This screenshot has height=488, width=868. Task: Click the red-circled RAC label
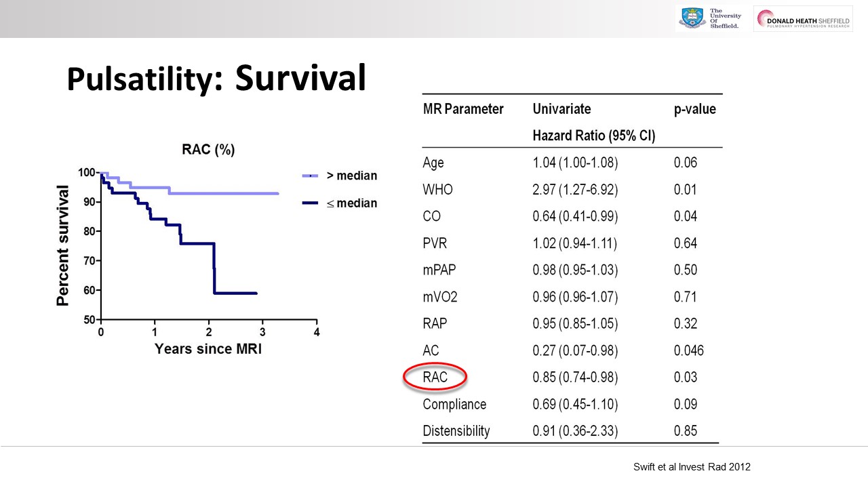tap(435, 378)
